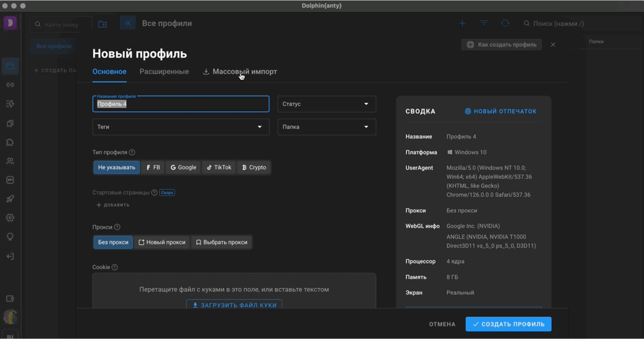Click the plus icon to add profile
The height and width of the screenshot is (339, 644).
[x=462, y=24]
